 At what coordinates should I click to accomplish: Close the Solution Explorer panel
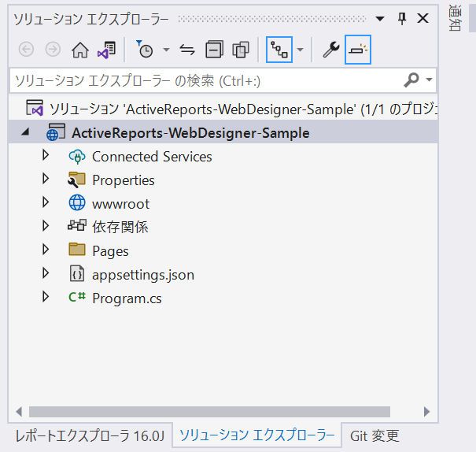coord(422,19)
